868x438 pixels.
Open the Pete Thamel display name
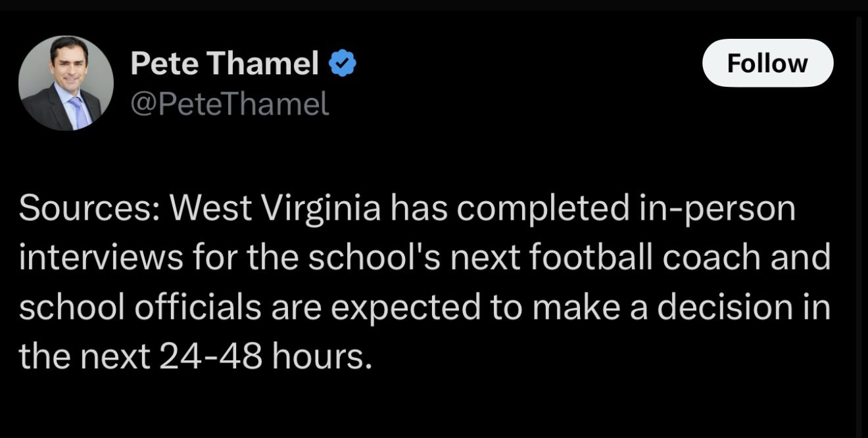(224, 64)
